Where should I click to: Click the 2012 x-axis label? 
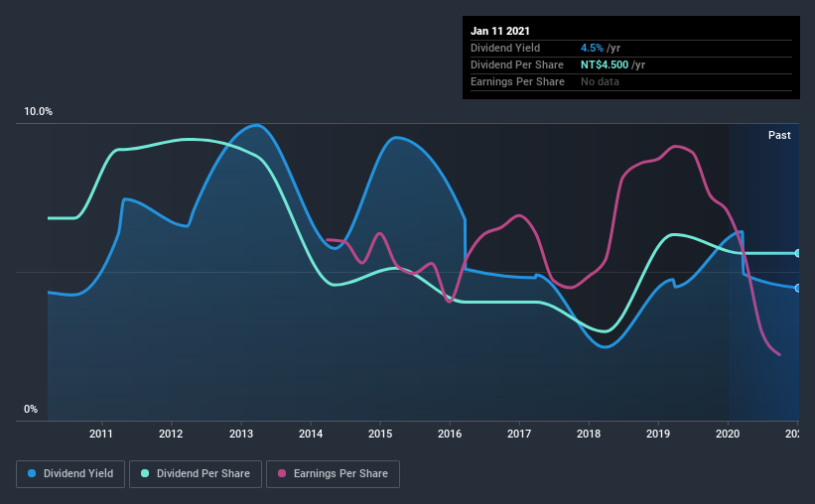pyautogui.click(x=171, y=434)
